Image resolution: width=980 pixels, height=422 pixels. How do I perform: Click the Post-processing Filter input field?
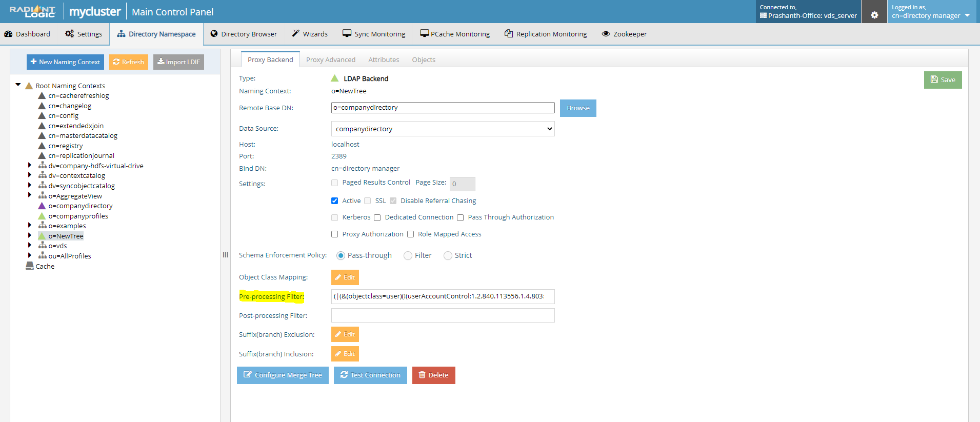click(443, 315)
